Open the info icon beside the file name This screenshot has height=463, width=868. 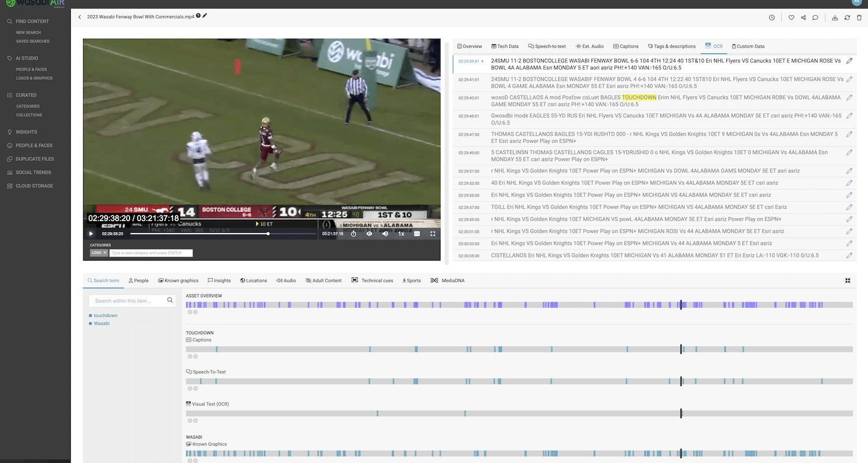(198, 16)
